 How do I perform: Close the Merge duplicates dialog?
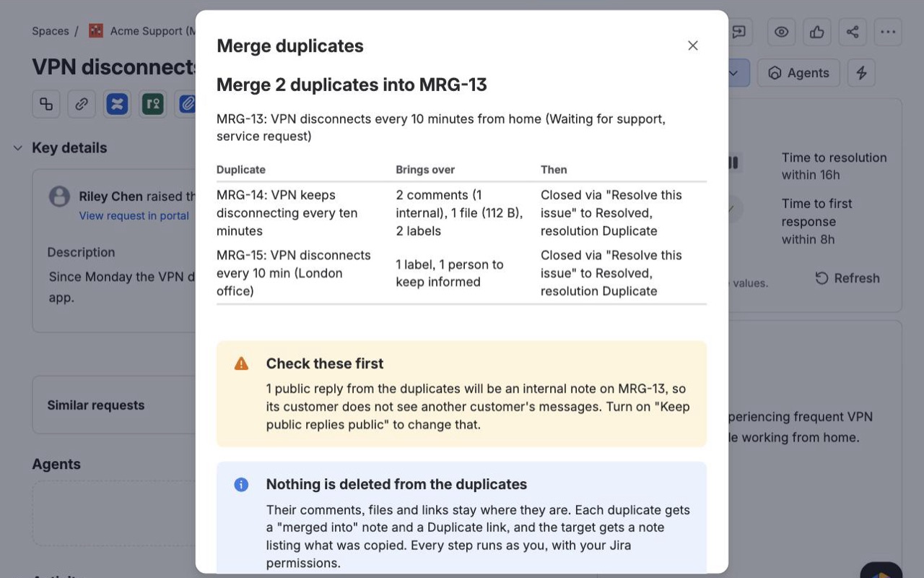coord(693,46)
